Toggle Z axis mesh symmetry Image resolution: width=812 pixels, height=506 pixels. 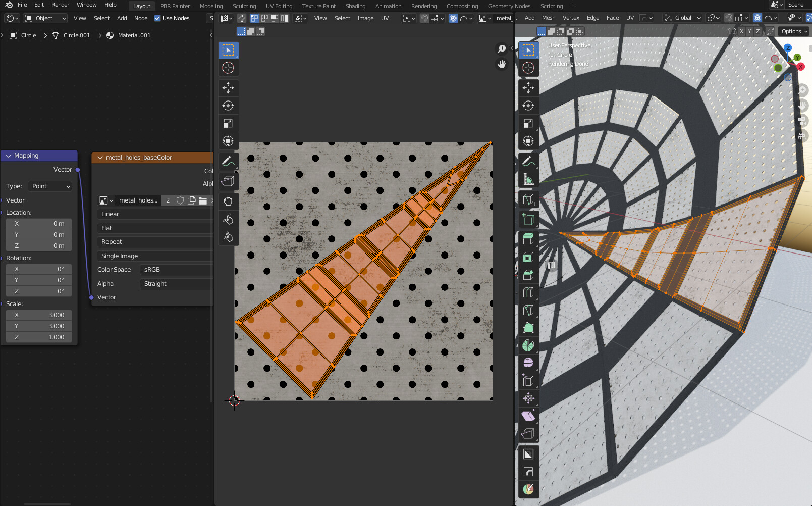click(757, 31)
